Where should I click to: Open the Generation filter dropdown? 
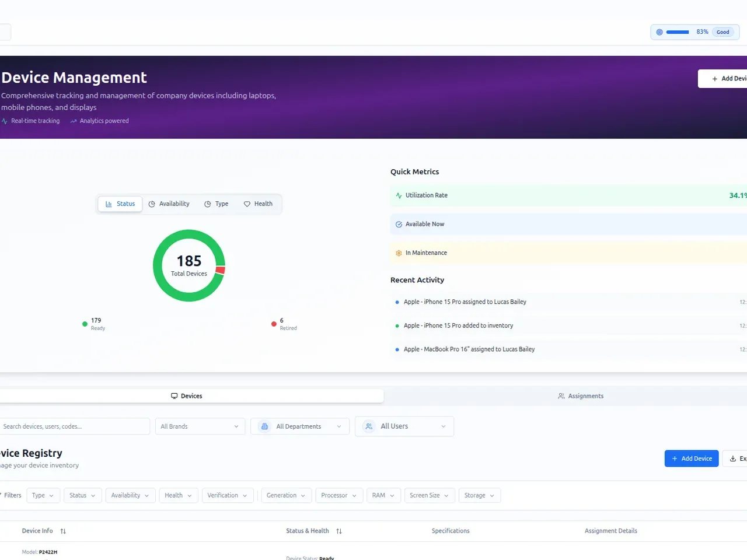tap(287, 496)
